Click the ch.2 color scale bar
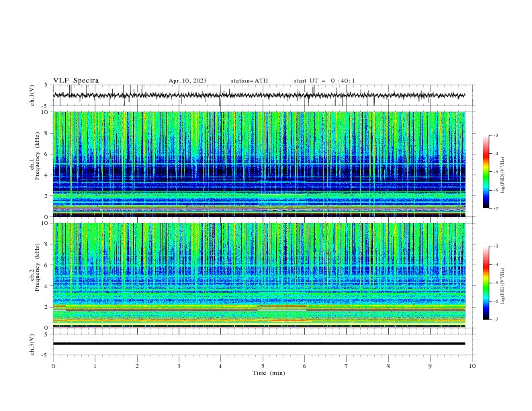 (486, 283)
